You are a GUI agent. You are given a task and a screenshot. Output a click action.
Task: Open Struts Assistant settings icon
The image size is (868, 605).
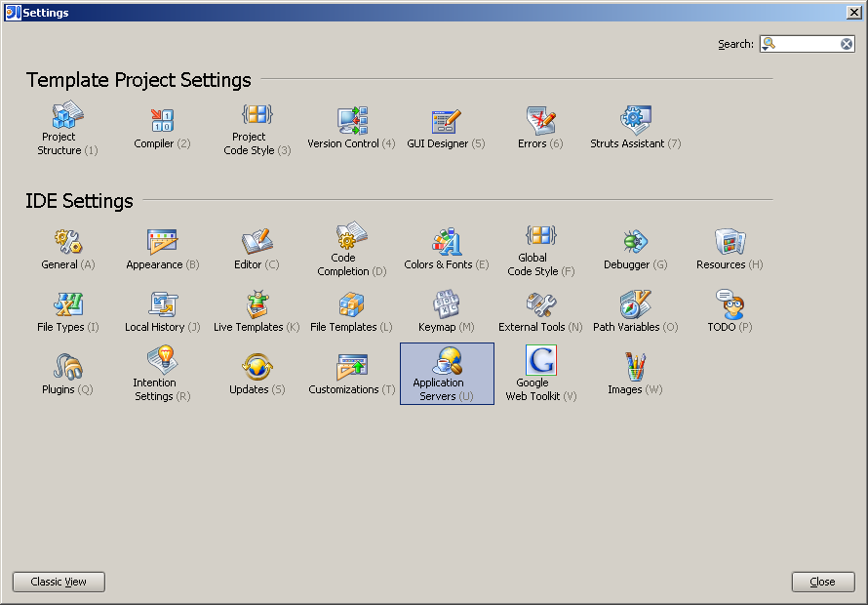tap(636, 120)
